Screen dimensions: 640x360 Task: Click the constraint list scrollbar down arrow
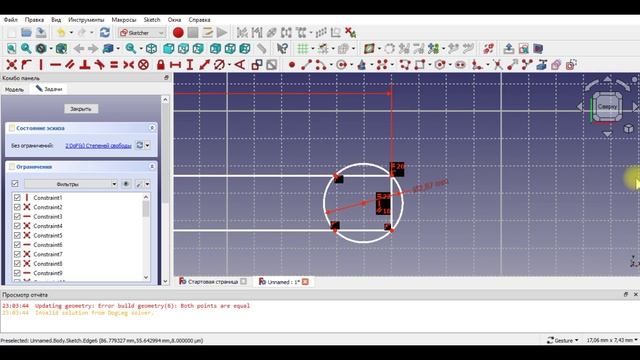tap(146, 278)
